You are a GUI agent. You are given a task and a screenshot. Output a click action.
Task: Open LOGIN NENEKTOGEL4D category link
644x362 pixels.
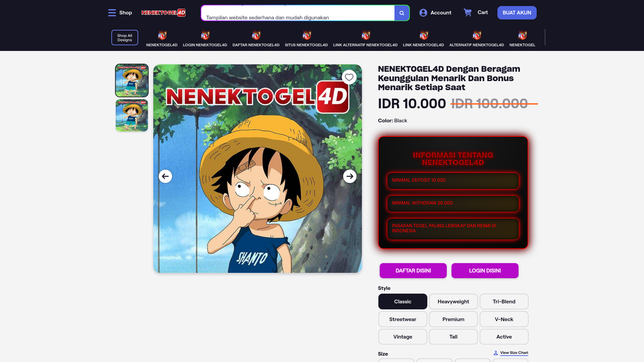click(205, 45)
